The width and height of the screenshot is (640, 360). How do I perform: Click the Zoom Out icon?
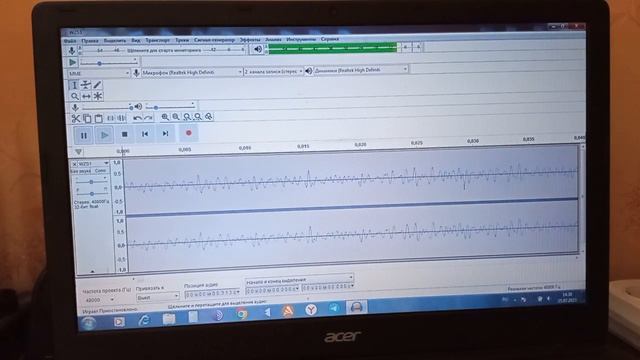176,117
